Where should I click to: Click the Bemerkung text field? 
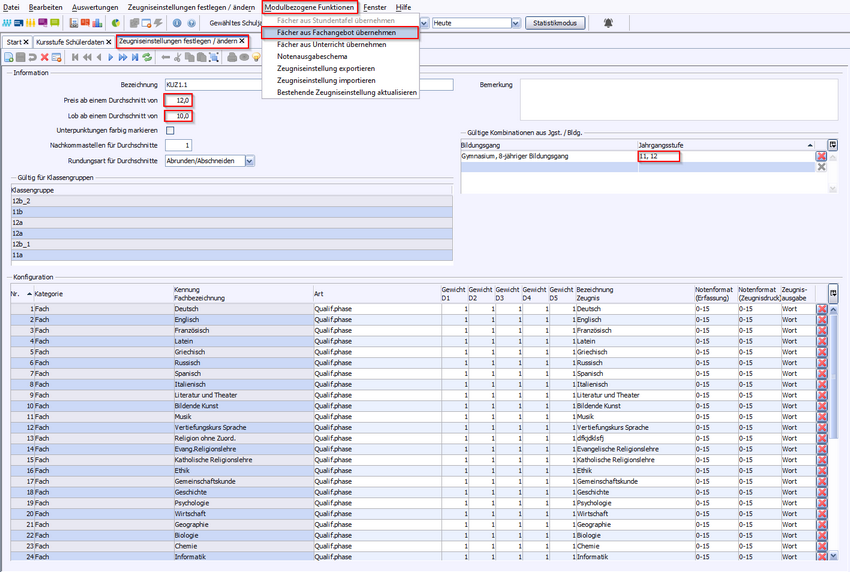click(678, 99)
